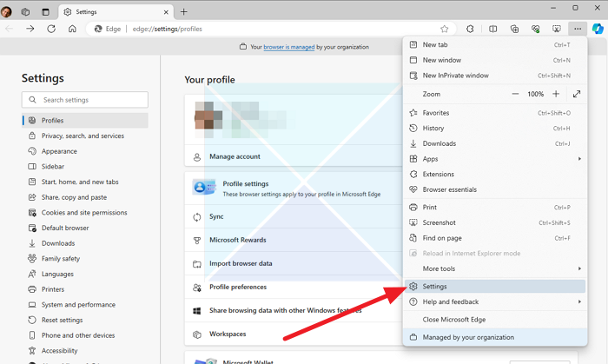The width and height of the screenshot is (608, 364).
Task: Open the Workspaces icon in title bar
Action: tap(25, 12)
